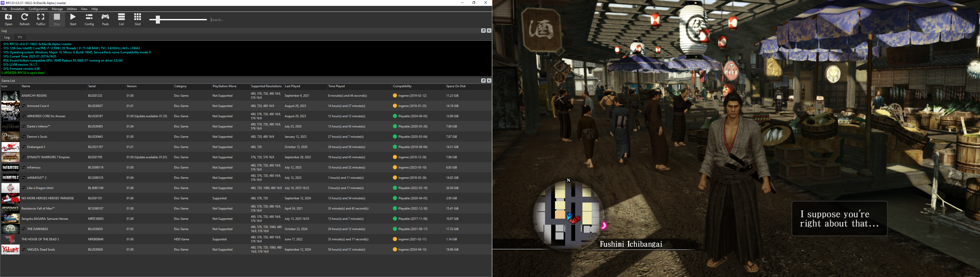Sort by the Compatibility column header
The width and height of the screenshot is (980, 277).
coord(419,86)
